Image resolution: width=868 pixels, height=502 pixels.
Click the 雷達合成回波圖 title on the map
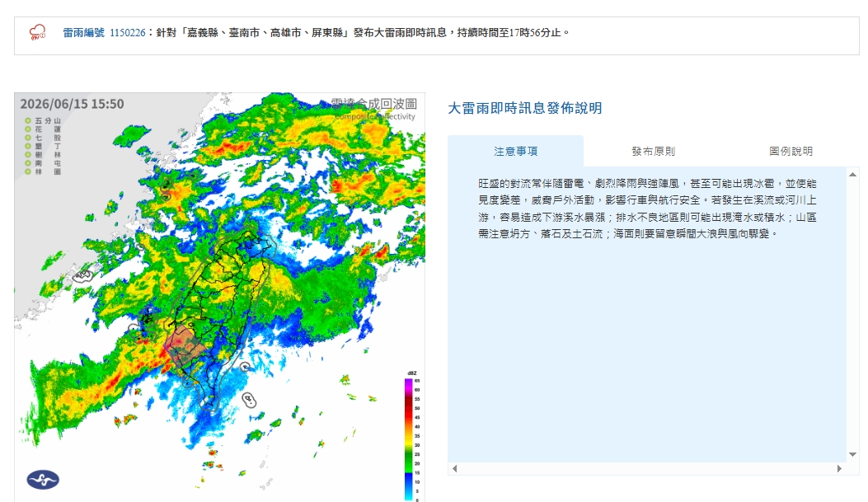374,104
